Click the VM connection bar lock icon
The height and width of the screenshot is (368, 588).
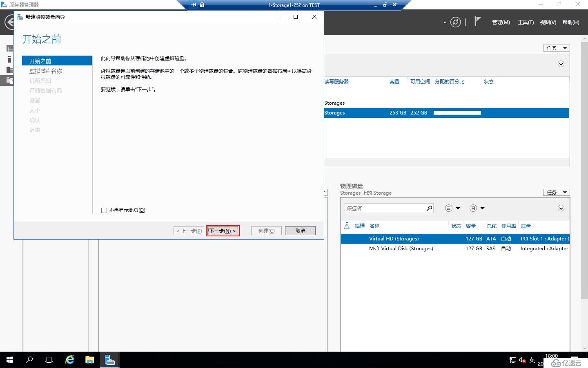coord(202,5)
